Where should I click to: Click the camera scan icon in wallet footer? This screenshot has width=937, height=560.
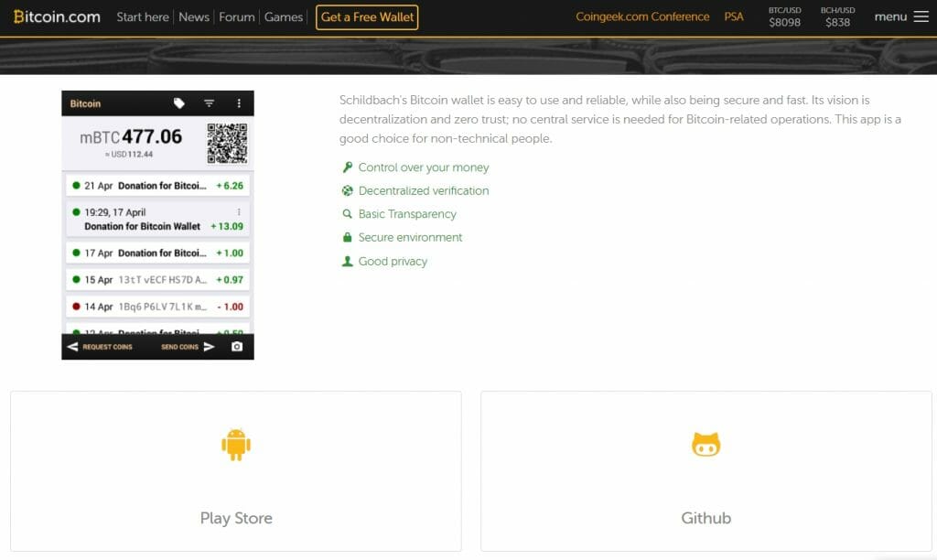tap(237, 347)
